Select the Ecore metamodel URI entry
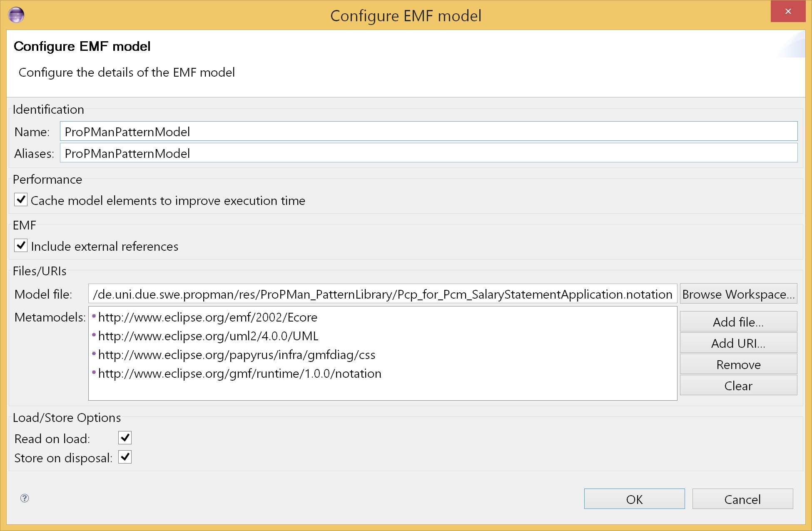 [207, 317]
